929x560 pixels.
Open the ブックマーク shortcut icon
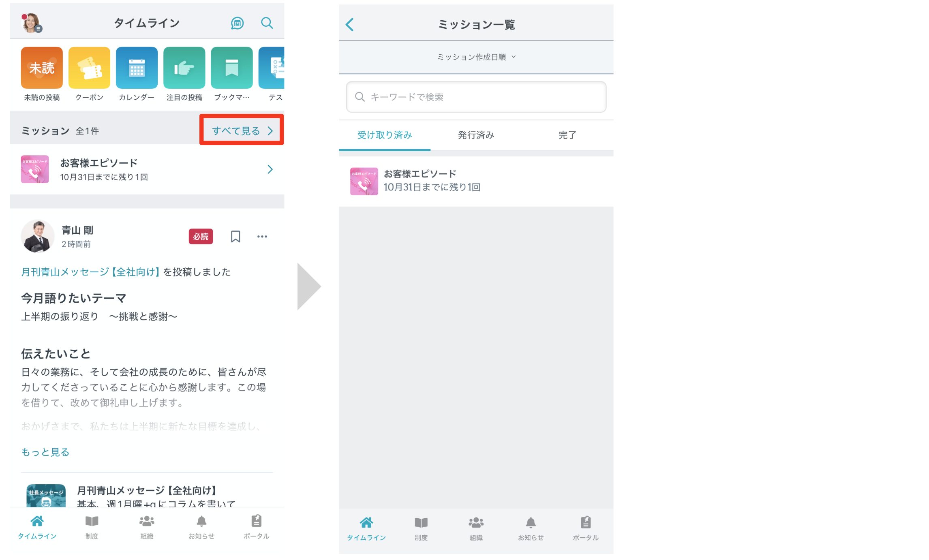[231, 68]
